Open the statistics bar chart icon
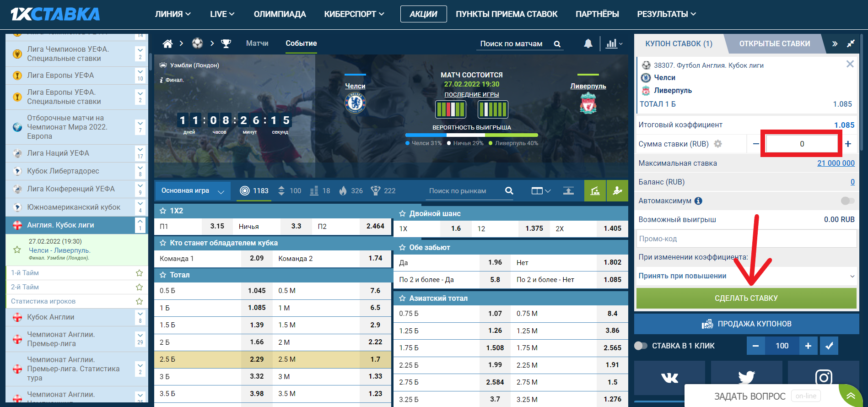 614,43
